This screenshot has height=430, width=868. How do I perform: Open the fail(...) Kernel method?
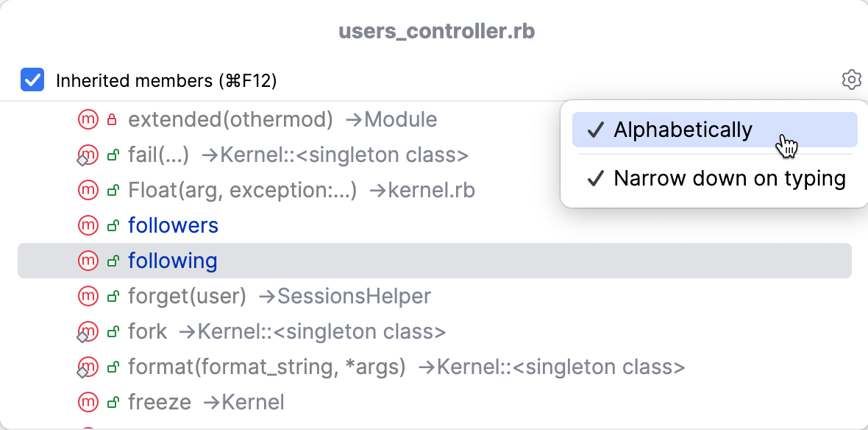point(298,155)
